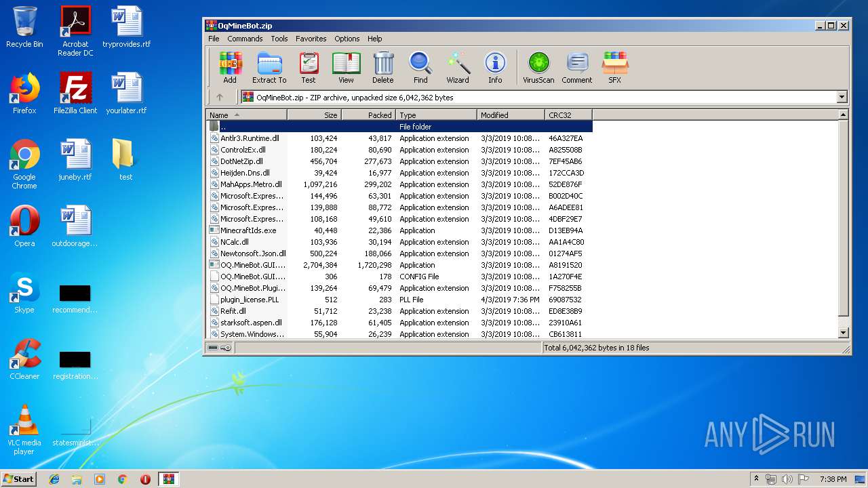
Task: Select the parent folder '..' row
Action: [400, 127]
